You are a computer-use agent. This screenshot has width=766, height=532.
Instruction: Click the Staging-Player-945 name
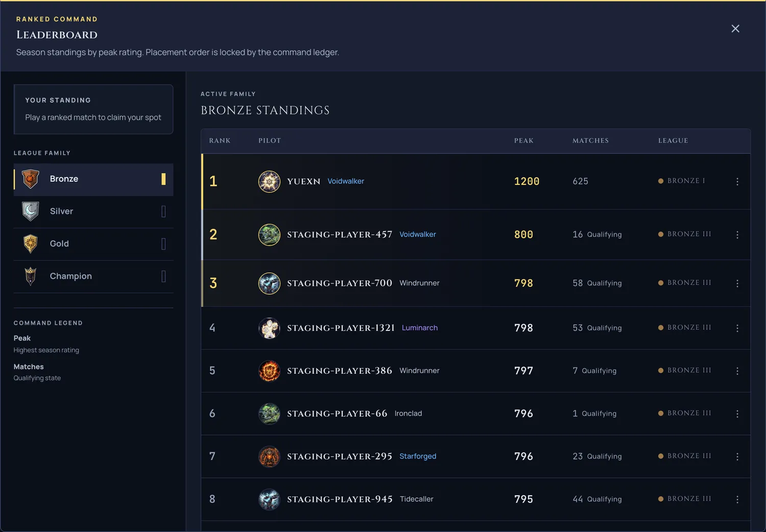point(340,499)
